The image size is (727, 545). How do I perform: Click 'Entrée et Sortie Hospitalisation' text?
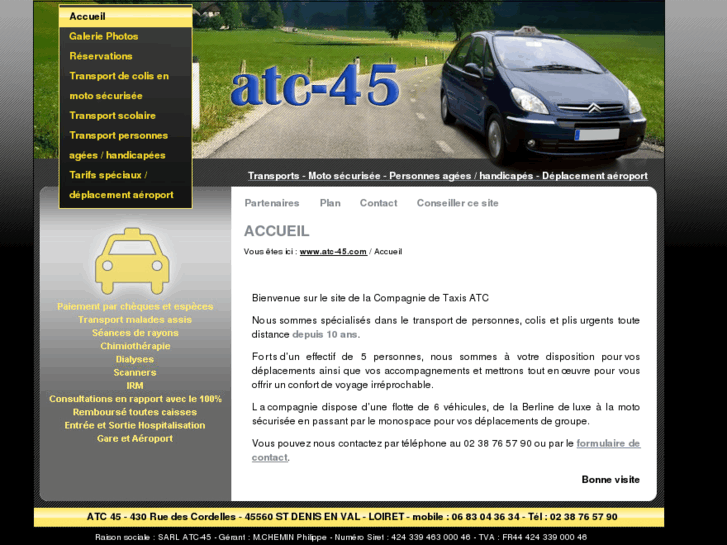click(x=135, y=425)
